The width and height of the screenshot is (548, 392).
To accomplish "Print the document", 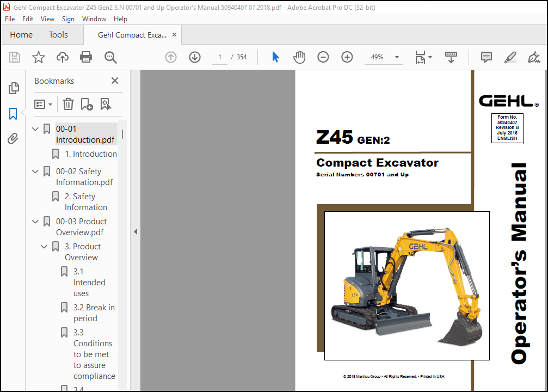I will click(86, 57).
